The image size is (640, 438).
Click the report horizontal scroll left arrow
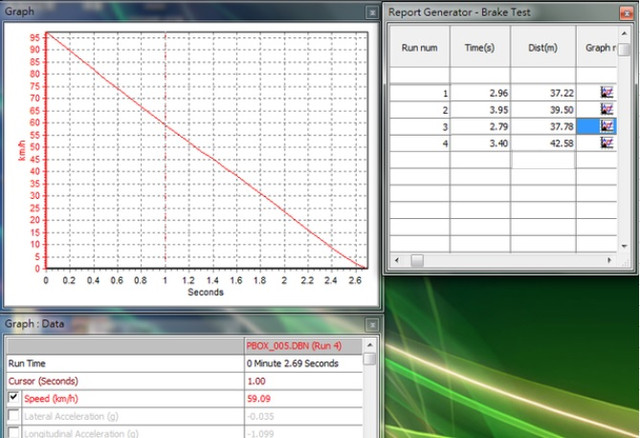tap(397, 260)
